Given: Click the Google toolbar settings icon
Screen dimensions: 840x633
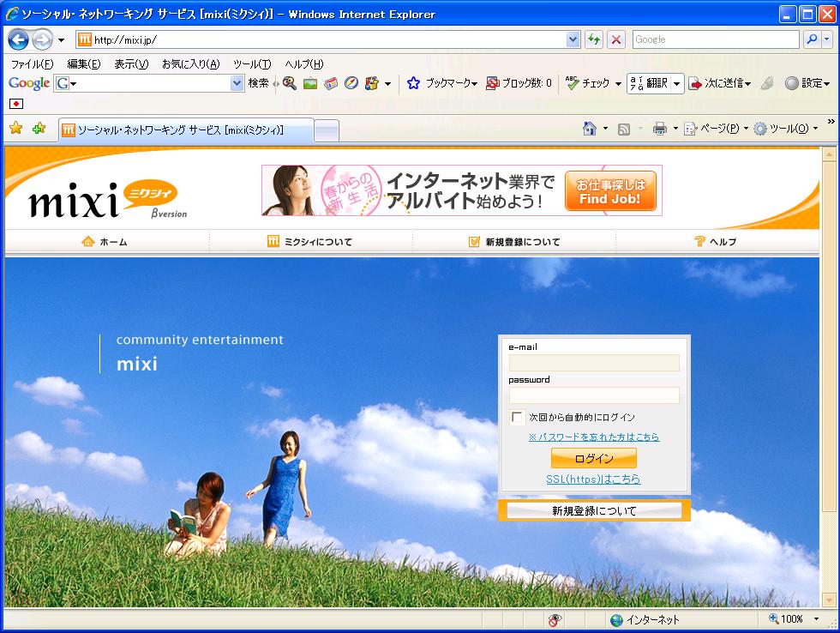Looking at the screenshot, I should [792, 83].
